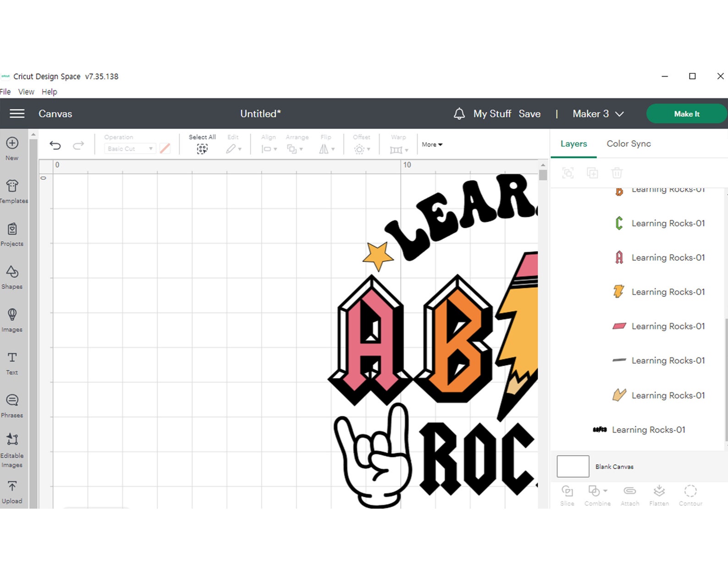
Task: Click the yellow star on canvas
Action: 378,256
